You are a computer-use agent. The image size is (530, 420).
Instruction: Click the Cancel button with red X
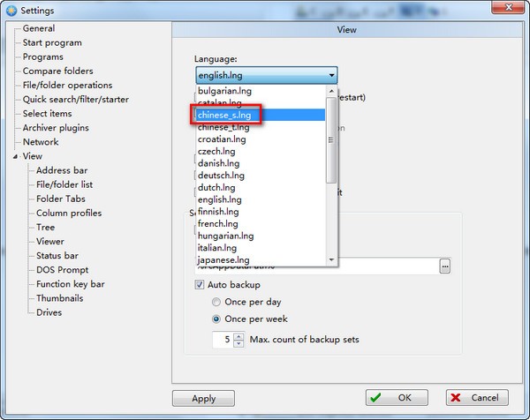pyautogui.click(x=477, y=398)
